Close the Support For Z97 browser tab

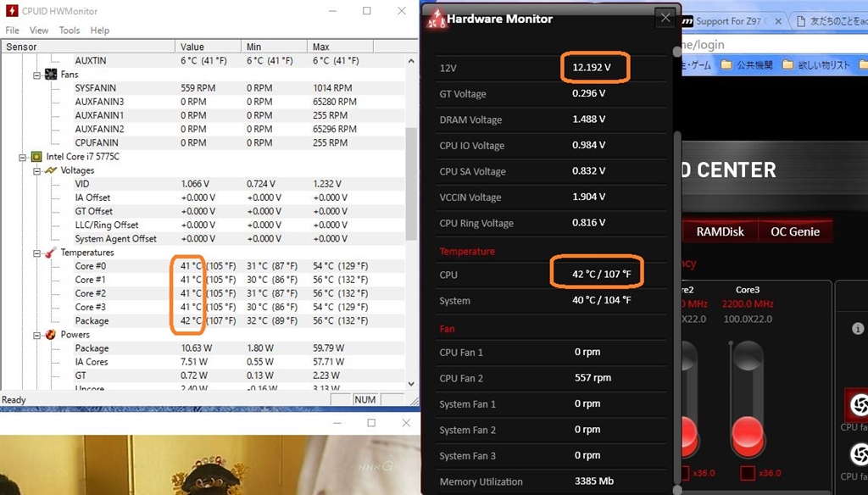tap(778, 21)
